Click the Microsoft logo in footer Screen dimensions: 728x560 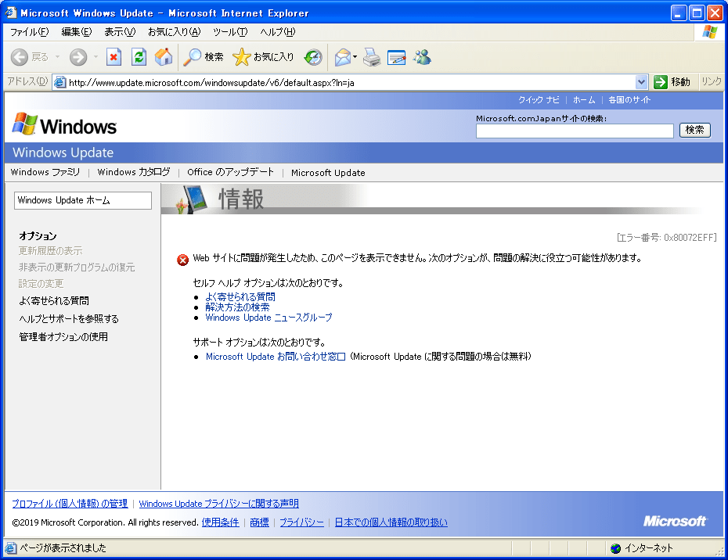click(675, 521)
